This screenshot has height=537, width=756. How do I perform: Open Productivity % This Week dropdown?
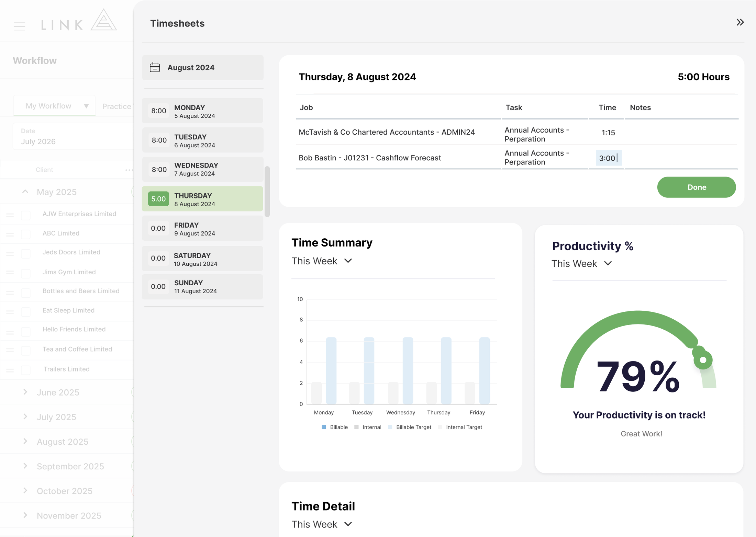click(x=582, y=263)
